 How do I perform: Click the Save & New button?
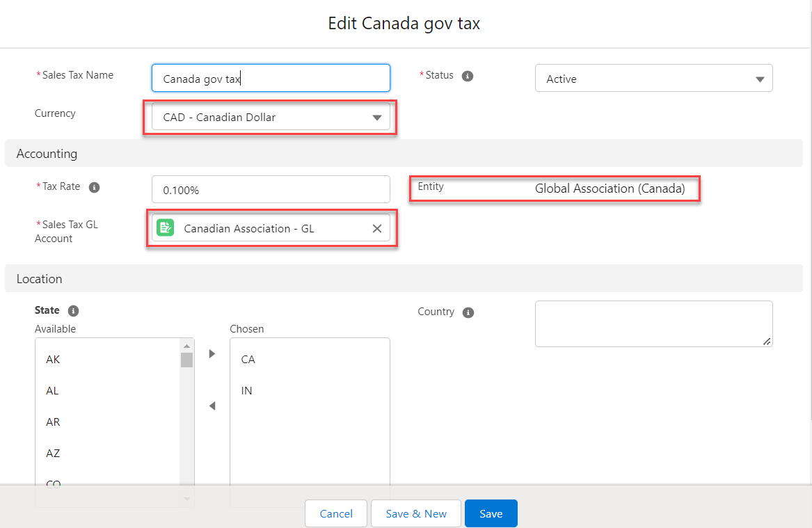point(416,513)
